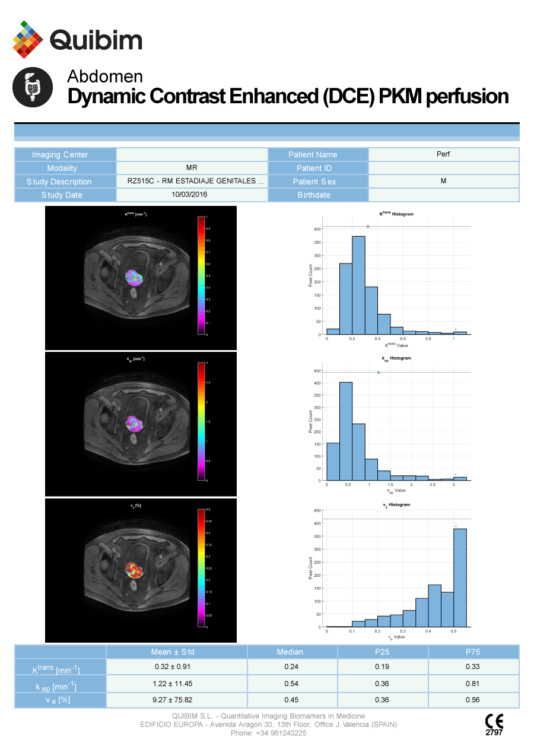Image resolution: width=534 pixels, height=756 pixels.
Task: Select the ve parametric map image
Action: pos(141,570)
